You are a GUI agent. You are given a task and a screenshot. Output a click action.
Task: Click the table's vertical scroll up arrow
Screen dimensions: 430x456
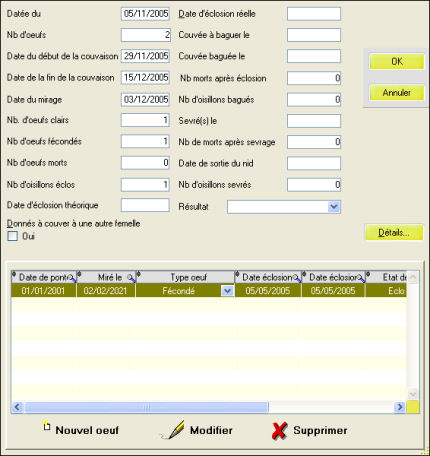[x=413, y=277]
